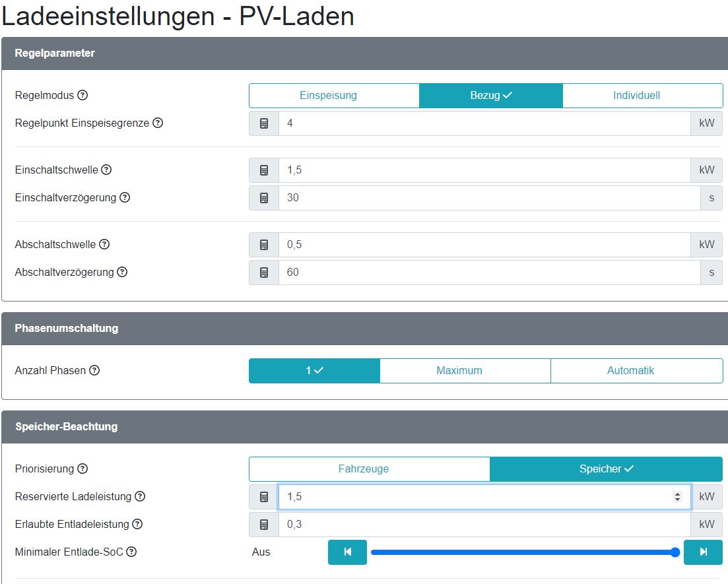This screenshot has height=584, width=728.
Task: Open help for Einschaltverzögerung
Action: point(125,197)
